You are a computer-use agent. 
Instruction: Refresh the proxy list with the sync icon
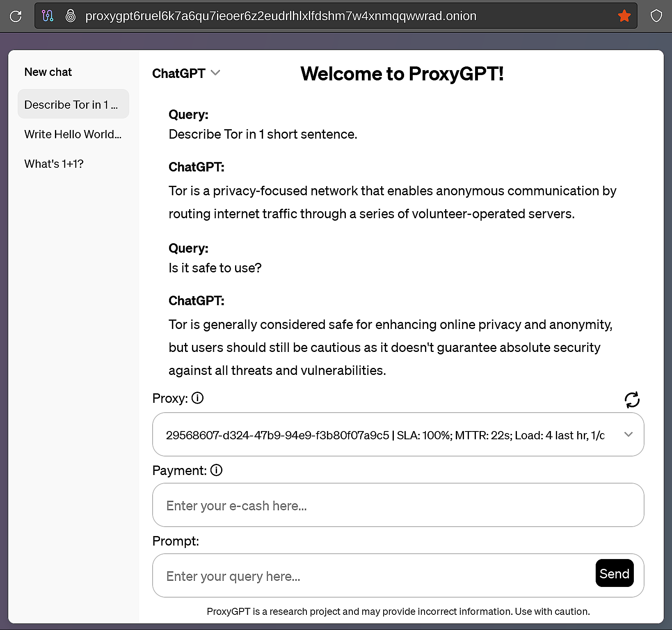point(632,399)
